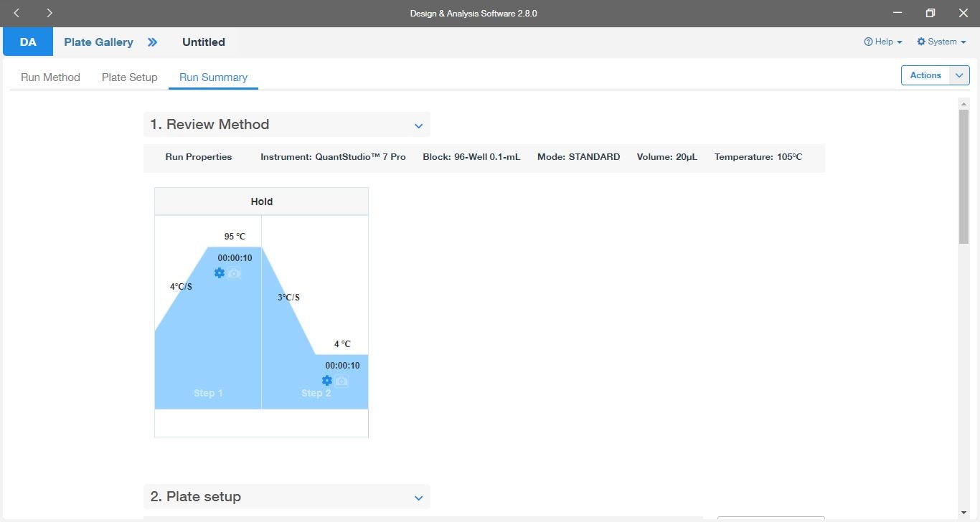Click the vertical scrollbar thumb
Viewport: 980px width, 522px height.
(x=963, y=176)
